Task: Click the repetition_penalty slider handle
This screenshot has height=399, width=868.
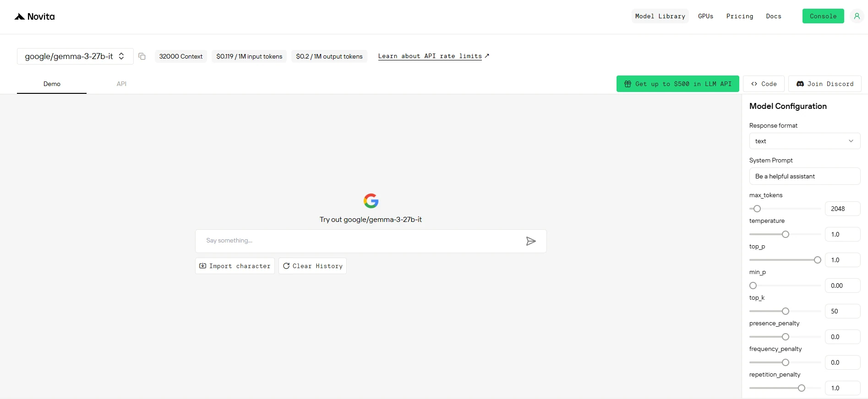Action: [x=802, y=388]
